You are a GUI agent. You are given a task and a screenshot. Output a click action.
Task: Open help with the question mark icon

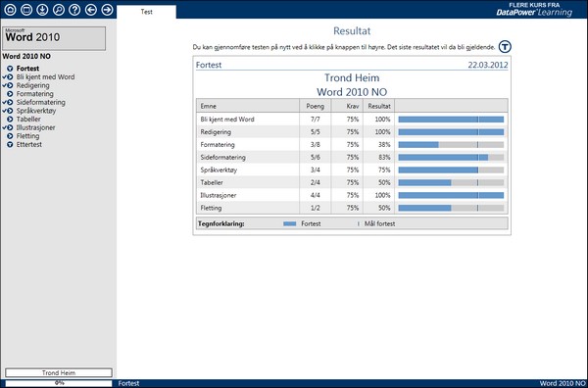74,10
